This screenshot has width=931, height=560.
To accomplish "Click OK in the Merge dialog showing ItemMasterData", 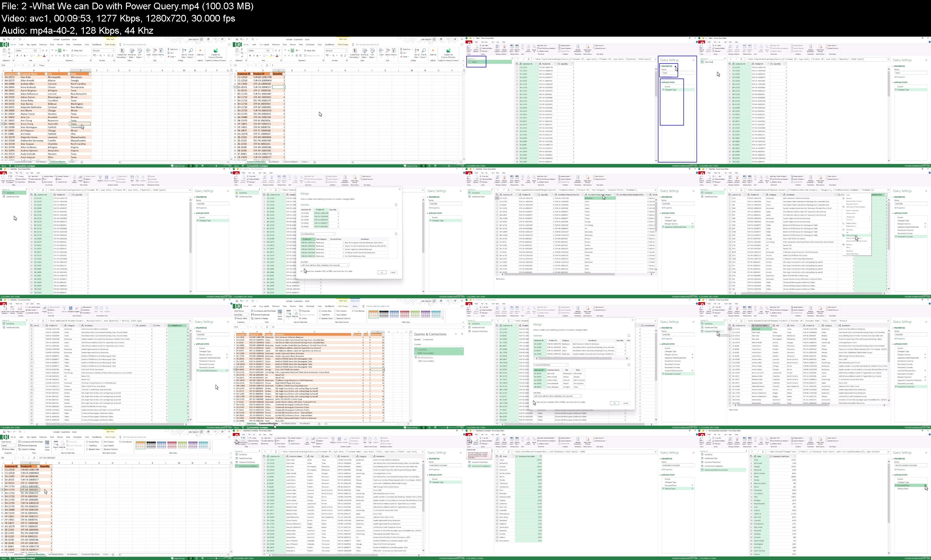I will [x=382, y=272].
